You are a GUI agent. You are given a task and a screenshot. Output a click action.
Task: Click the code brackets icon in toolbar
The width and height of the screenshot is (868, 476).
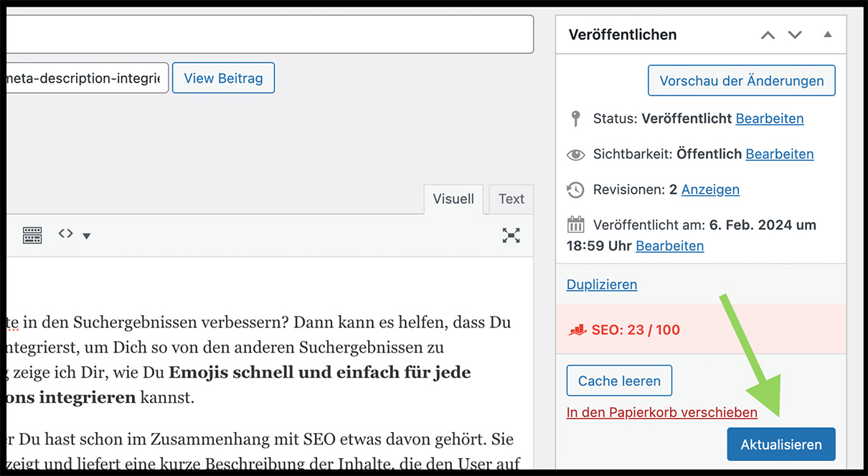pos(66,234)
